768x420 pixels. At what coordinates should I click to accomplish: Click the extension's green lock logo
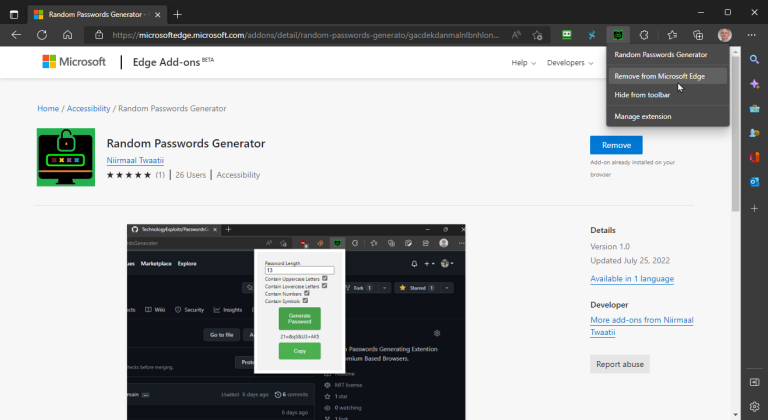tap(66, 157)
